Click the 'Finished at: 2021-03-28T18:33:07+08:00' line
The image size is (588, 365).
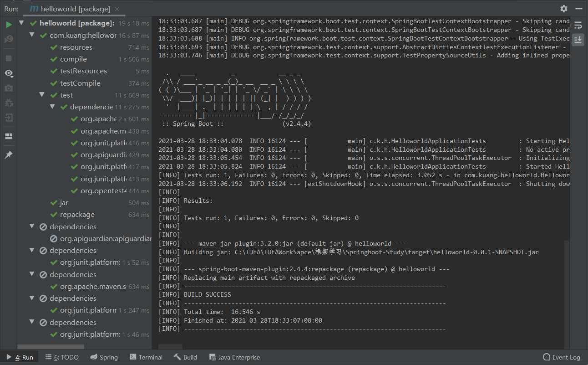point(240,320)
